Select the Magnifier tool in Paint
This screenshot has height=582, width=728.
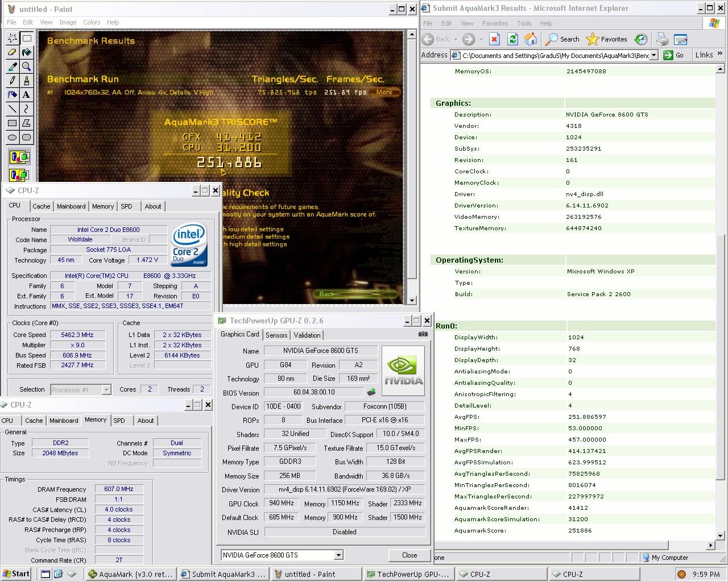point(26,66)
